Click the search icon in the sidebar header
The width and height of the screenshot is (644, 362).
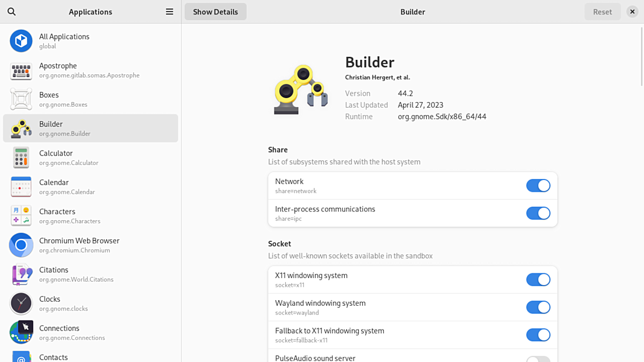pos(11,11)
